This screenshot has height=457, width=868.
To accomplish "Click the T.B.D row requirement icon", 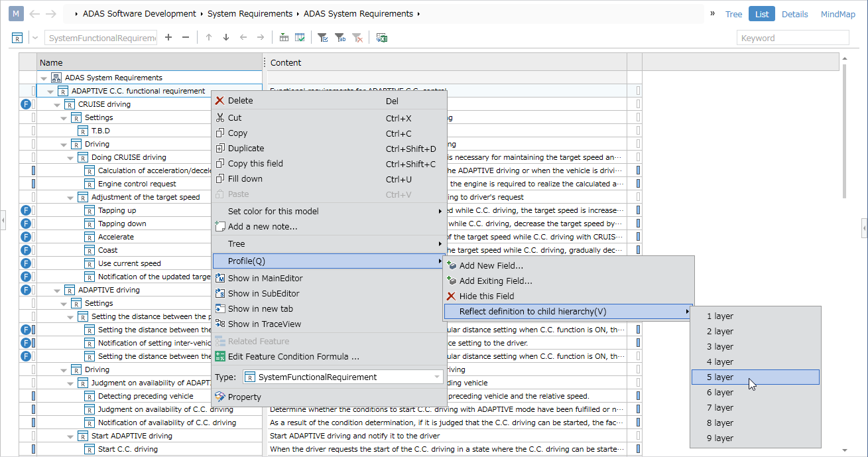I will (83, 131).
